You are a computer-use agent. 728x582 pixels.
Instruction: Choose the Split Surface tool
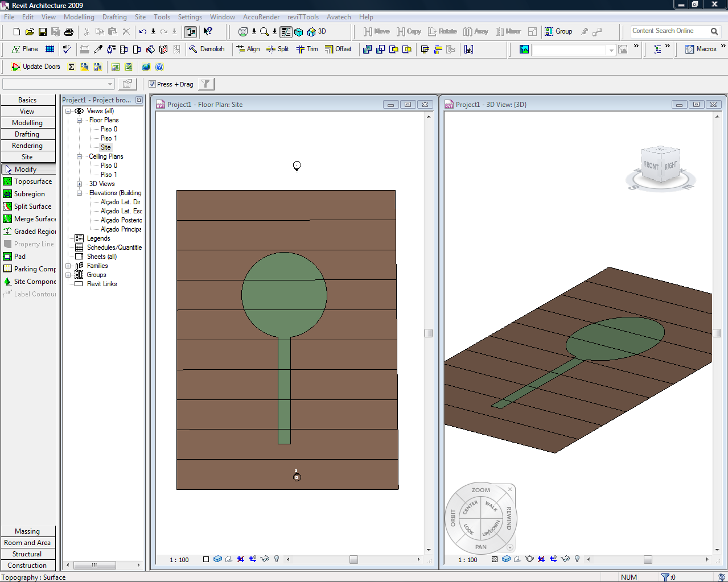(32, 207)
